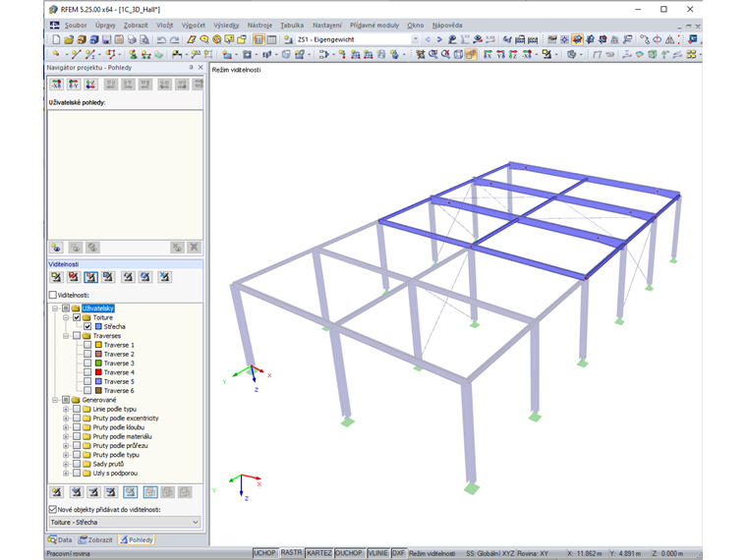Click the New file icon
The width and height of the screenshot is (747, 560).
pos(56,39)
